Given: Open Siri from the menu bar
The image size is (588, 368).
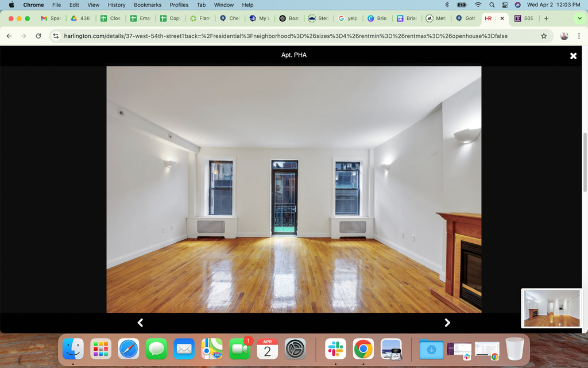Looking at the screenshot, I should [x=517, y=5].
